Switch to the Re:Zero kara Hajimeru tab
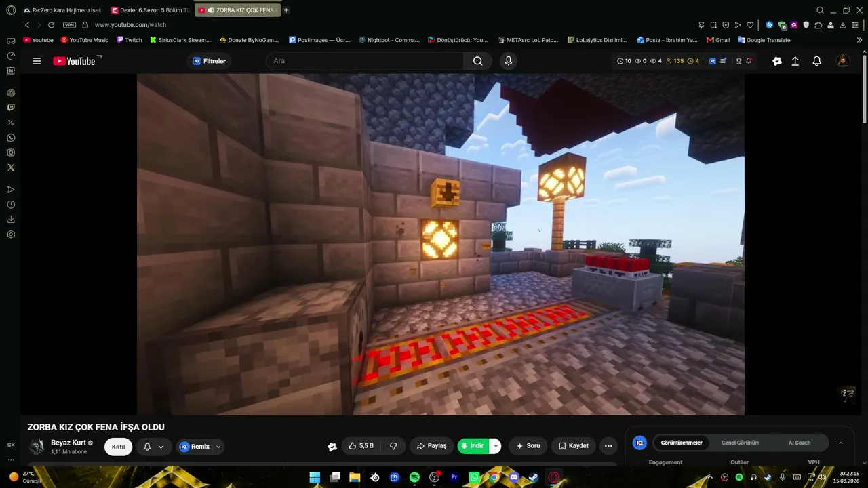Viewport: 868px width, 488px height. pyautogui.click(x=63, y=10)
